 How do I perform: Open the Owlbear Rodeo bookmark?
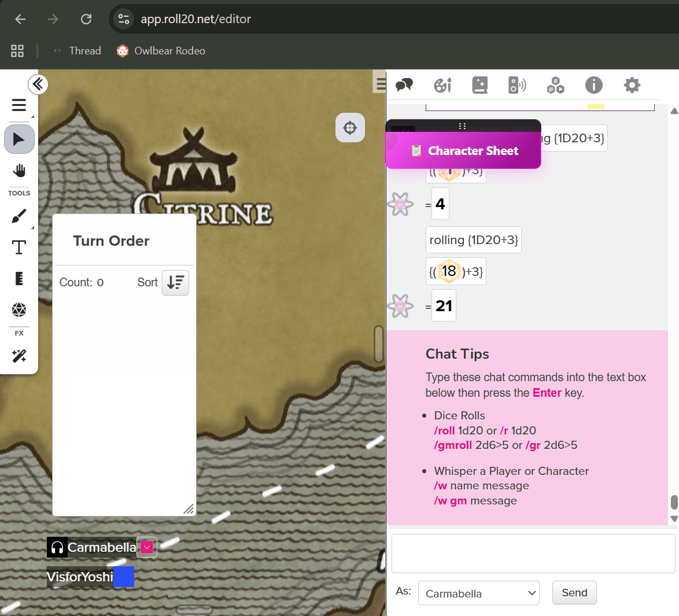pyautogui.click(x=161, y=51)
